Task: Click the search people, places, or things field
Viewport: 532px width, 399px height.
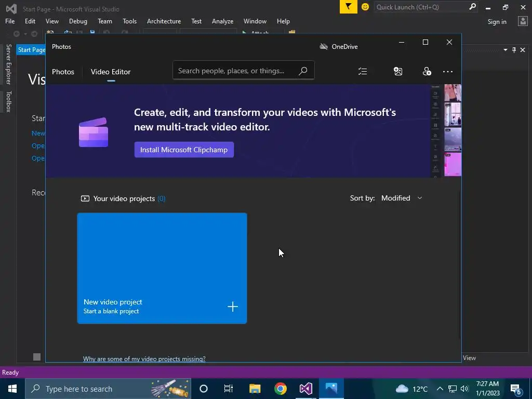Action: click(x=244, y=70)
